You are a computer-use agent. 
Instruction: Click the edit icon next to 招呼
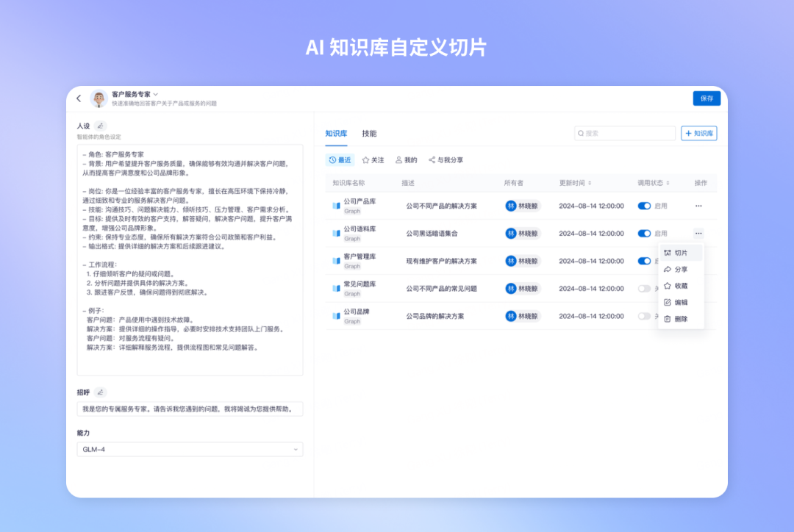point(100,392)
